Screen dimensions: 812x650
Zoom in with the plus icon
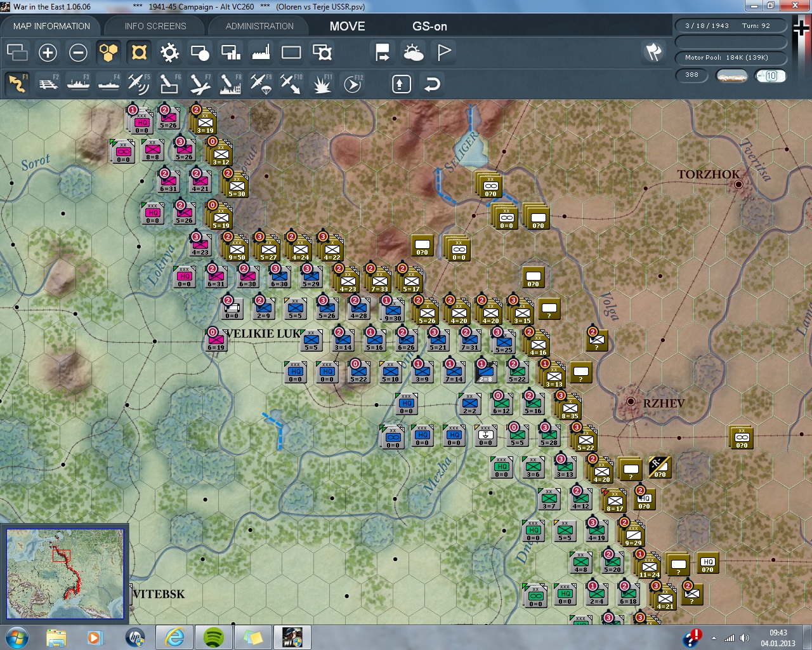48,52
